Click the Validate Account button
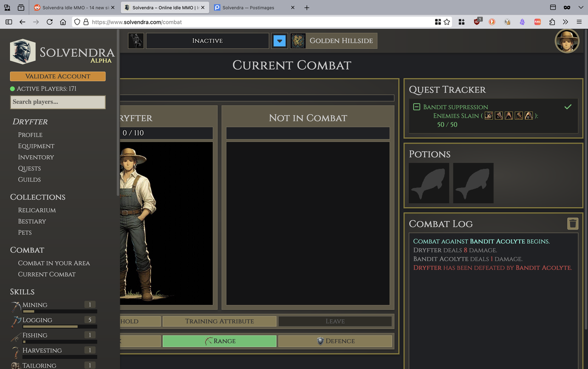This screenshot has width=588, height=369. pyautogui.click(x=57, y=76)
